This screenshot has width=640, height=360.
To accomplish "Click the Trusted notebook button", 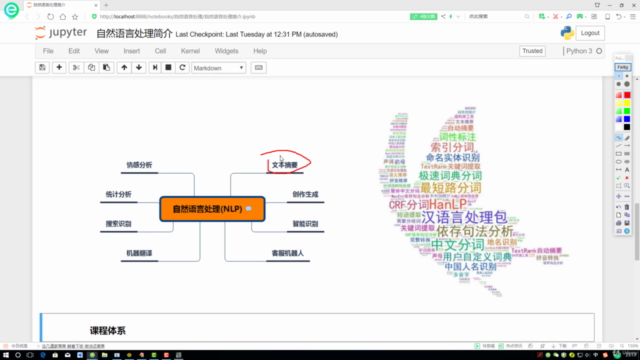I will coord(533,51).
